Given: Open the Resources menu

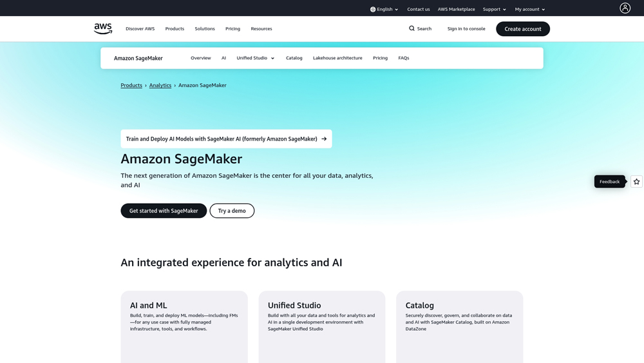Looking at the screenshot, I should tap(261, 29).
